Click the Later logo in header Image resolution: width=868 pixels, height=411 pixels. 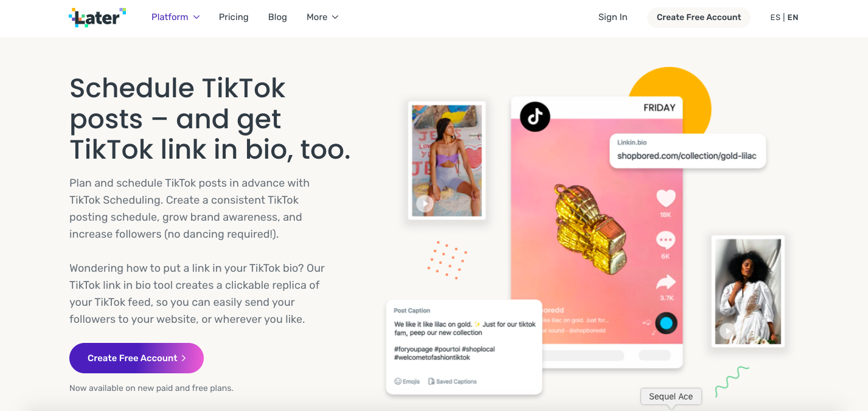pyautogui.click(x=97, y=17)
